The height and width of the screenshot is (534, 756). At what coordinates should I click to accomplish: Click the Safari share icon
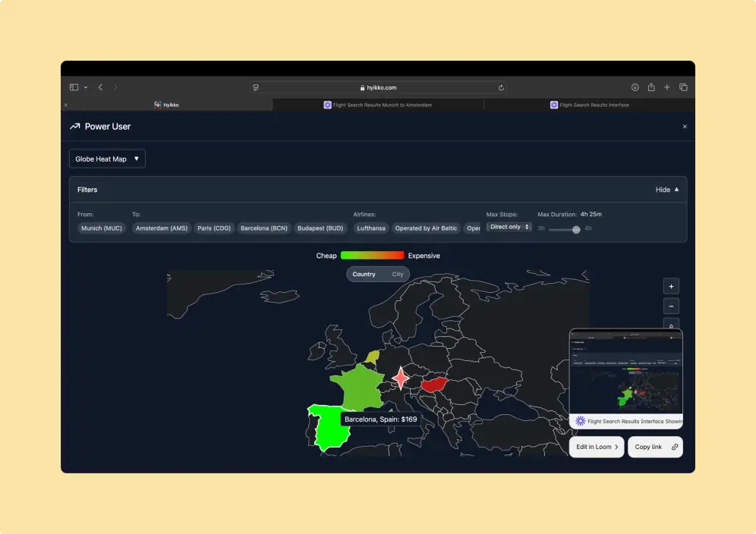(x=651, y=87)
